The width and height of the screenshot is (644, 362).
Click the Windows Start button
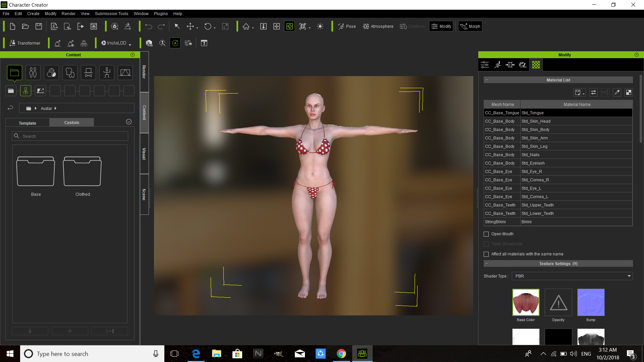(x=10, y=354)
